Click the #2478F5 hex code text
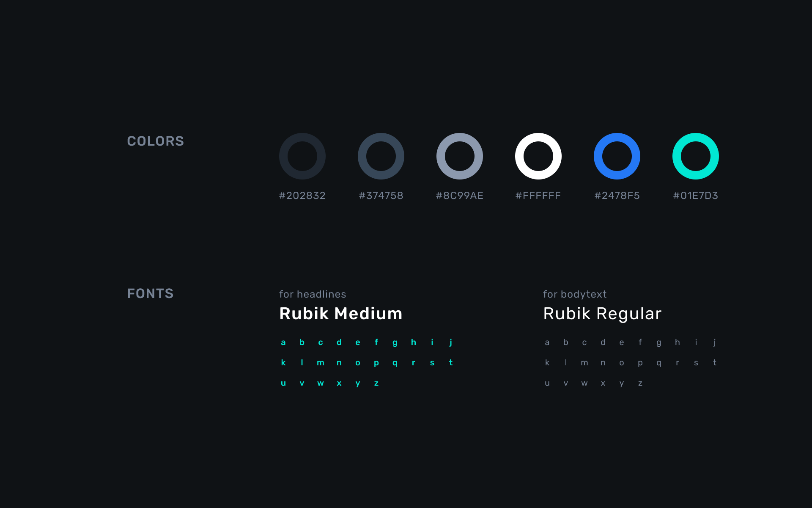 click(617, 196)
